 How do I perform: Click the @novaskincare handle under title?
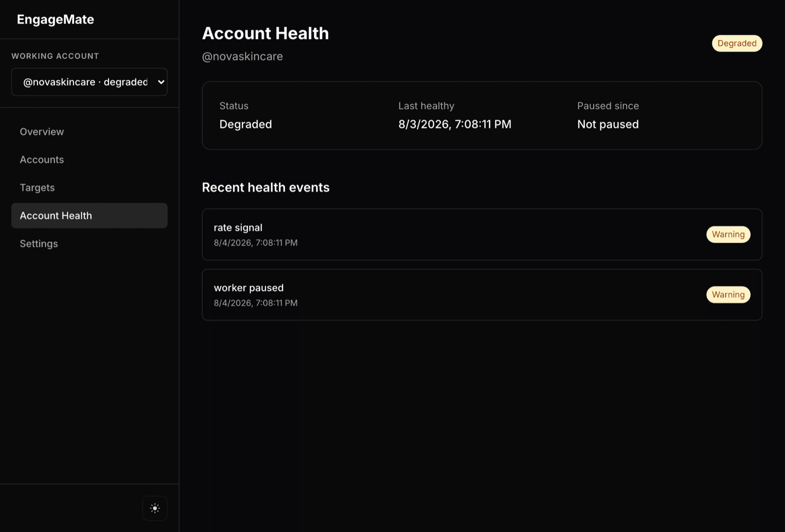(242, 56)
